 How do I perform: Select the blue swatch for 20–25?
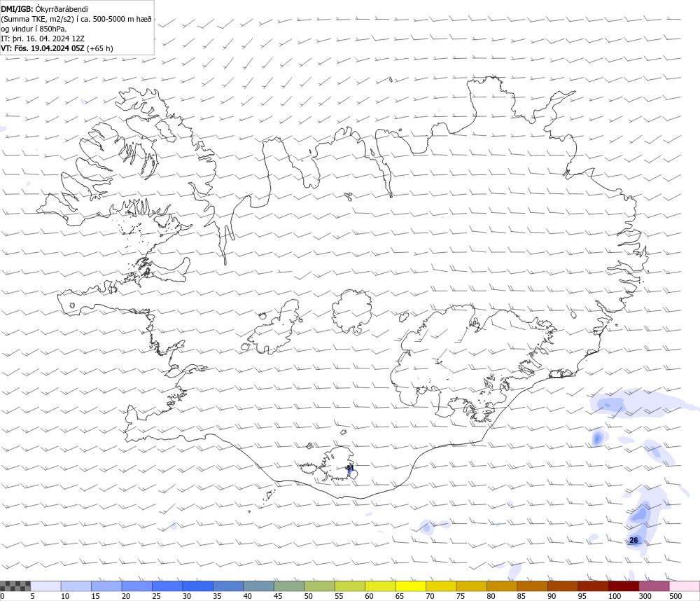point(136,586)
